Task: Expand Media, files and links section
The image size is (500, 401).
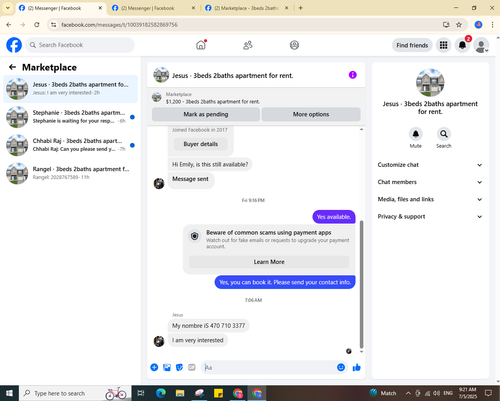Action: (430, 199)
